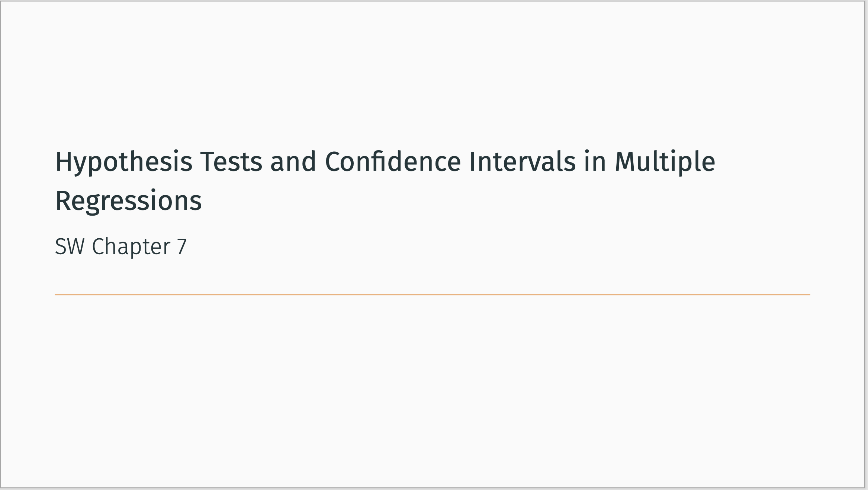Click the chapter number "7" in the subtitle
The image size is (868, 490).
tap(181, 246)
